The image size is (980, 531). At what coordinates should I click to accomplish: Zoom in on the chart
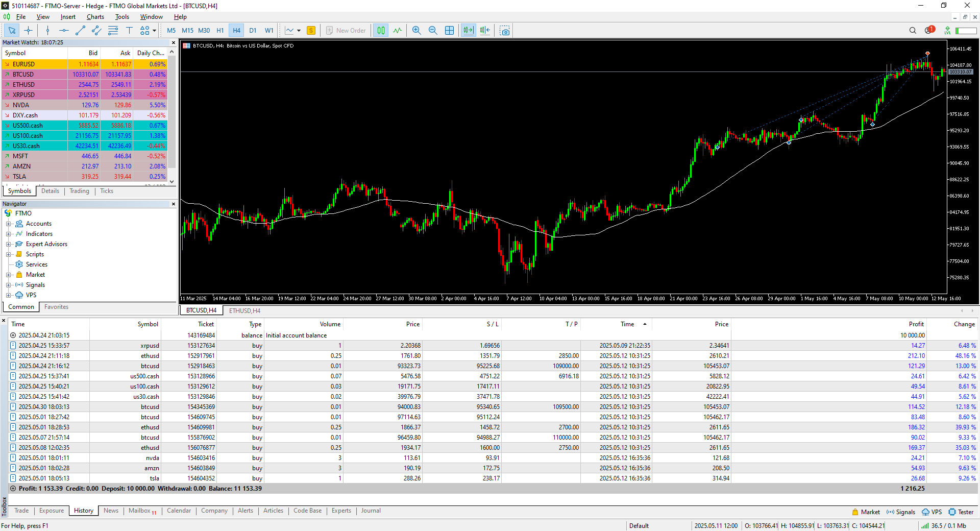pyautogui.click(x=416, y=31)
